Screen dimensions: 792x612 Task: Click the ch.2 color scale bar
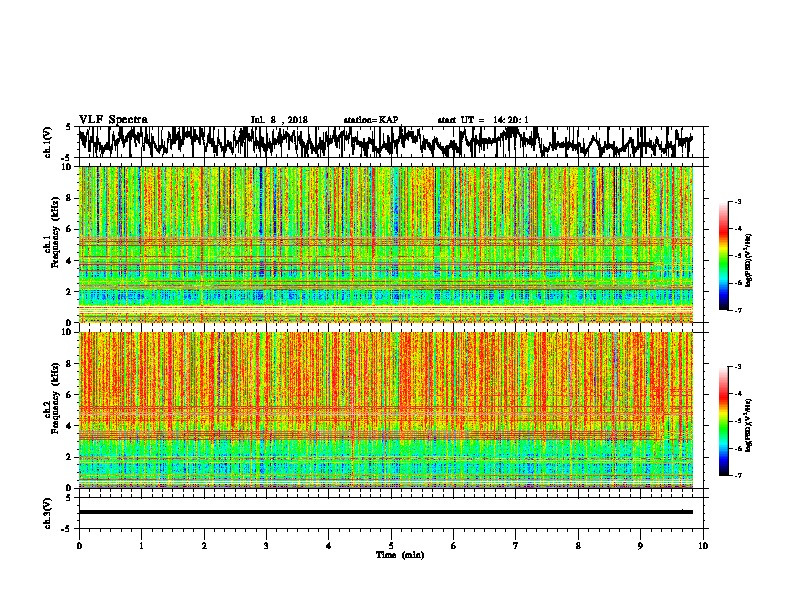click(724, 421)
